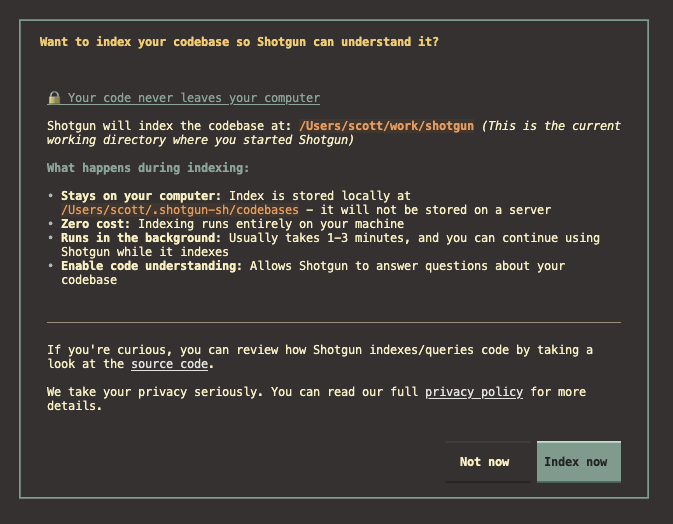Click the 'Stays on your computer' bullet label
673x524 pixels.
click(x=141, y=196)
